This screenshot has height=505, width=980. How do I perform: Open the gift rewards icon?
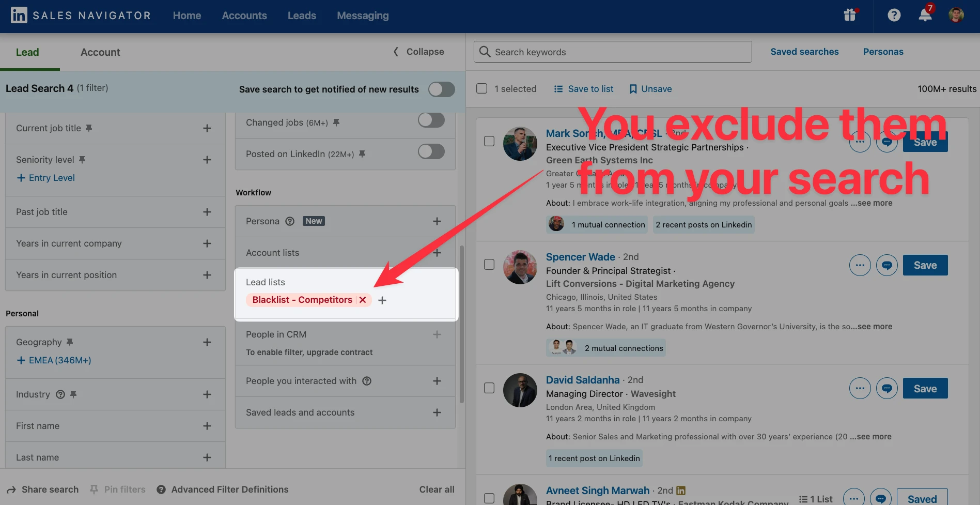tap(850, 15)
